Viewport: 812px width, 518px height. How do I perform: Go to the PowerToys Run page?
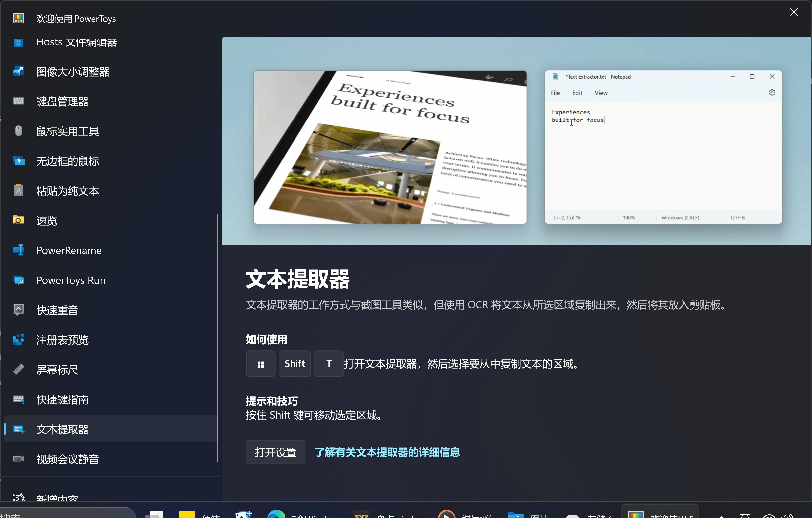coord(71,280)
